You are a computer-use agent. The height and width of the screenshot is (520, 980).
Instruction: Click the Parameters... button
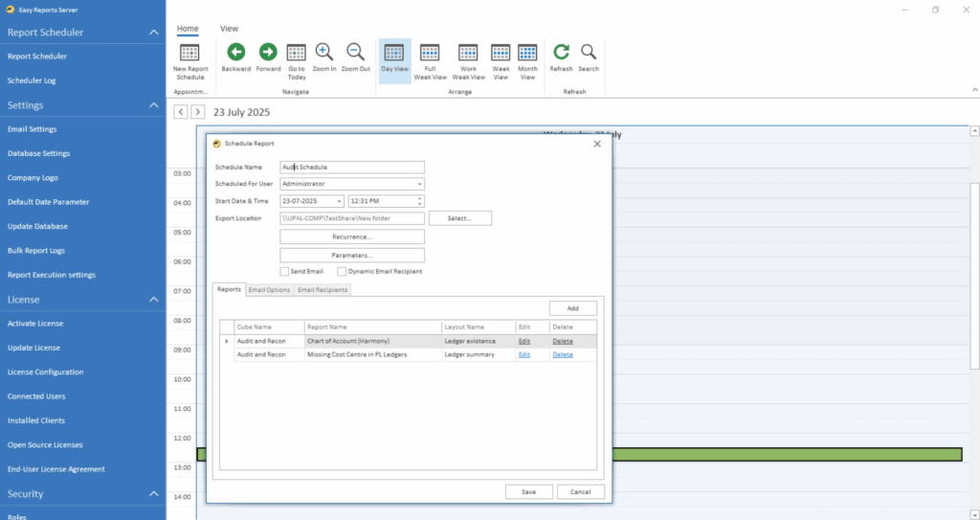[352, 256]
